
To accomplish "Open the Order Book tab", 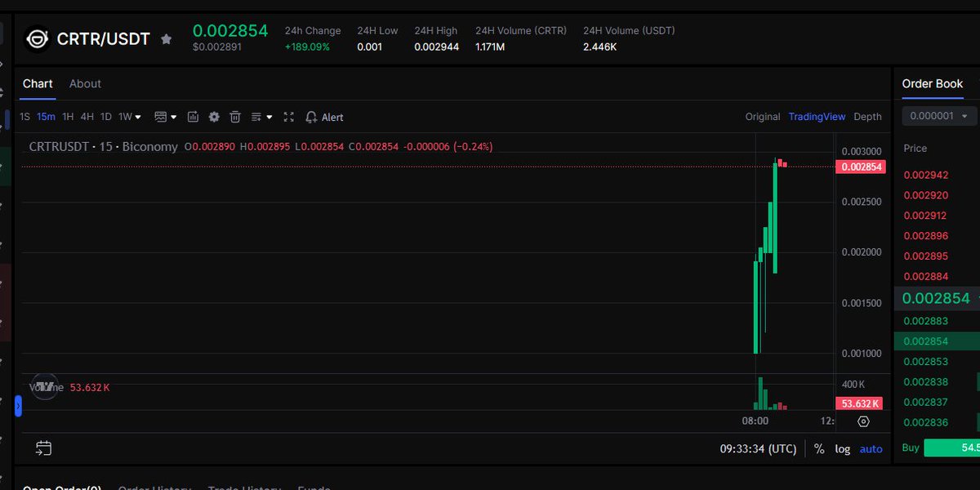I will coord(933,83).
